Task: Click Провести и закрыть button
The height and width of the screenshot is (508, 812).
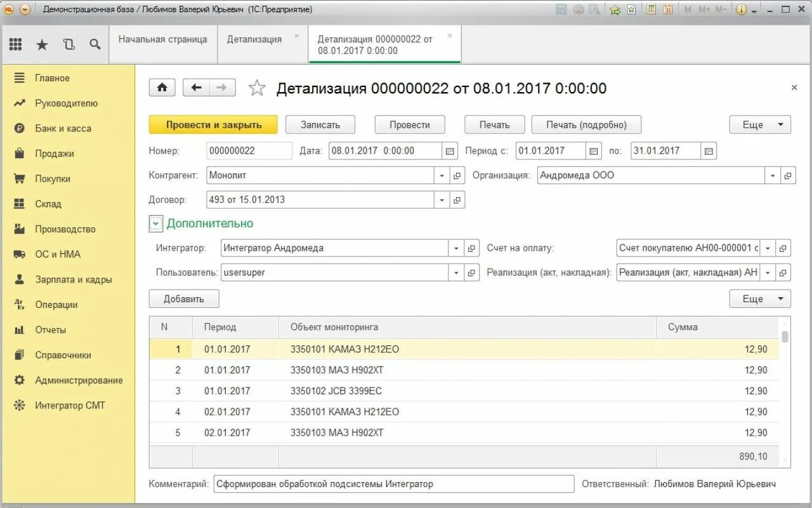Action: coord(214,125)
